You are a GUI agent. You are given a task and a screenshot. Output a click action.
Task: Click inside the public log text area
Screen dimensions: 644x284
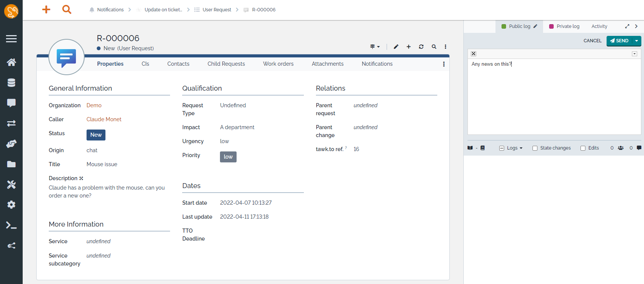(x=554, y=98)
